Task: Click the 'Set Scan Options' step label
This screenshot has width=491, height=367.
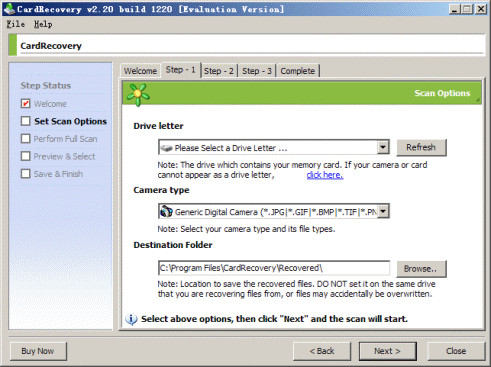Action: click(70, 121)
